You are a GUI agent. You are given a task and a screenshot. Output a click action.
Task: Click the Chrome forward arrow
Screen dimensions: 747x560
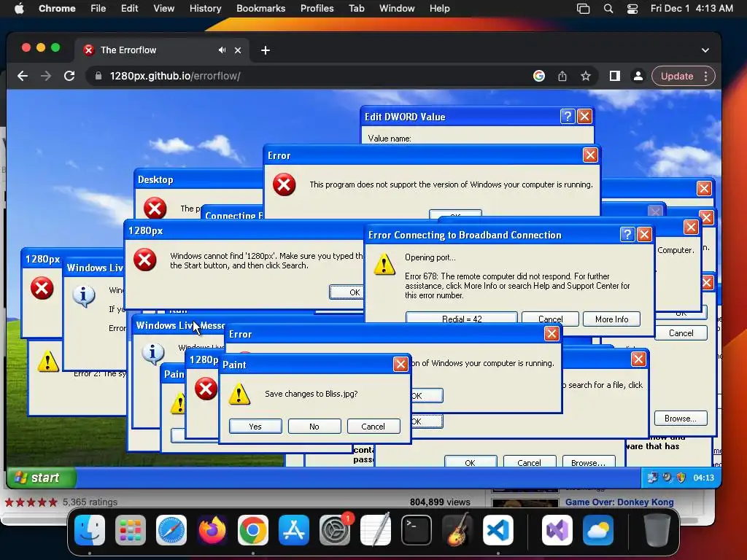[x=46, y=76]
